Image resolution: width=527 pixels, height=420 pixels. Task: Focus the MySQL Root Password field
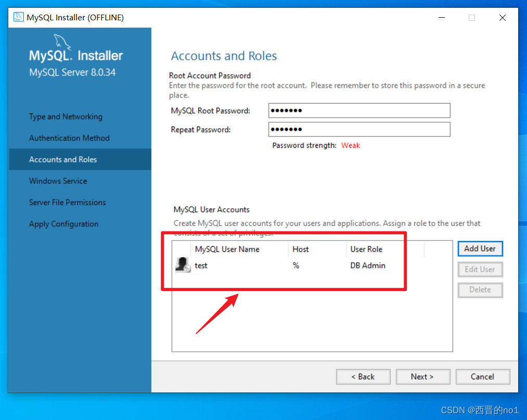point(359,111)
